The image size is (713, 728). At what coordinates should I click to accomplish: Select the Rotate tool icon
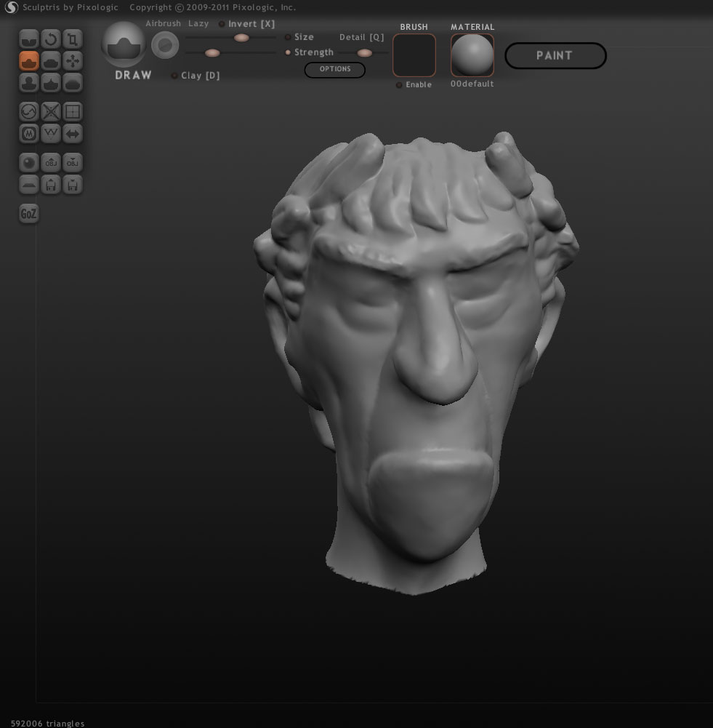51,39
